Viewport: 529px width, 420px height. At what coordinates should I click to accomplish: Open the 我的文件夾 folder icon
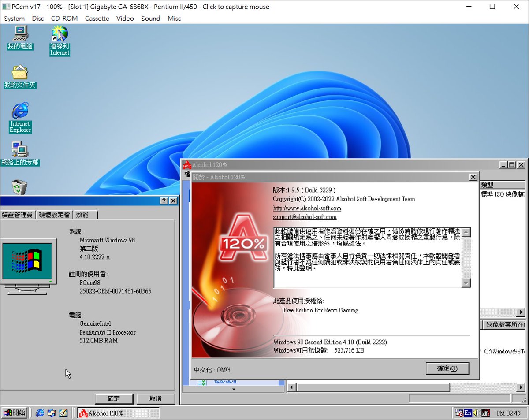(x=20, y=77)
